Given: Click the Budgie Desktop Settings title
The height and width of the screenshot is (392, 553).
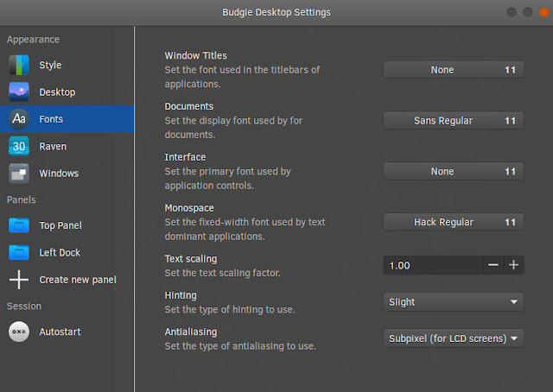Looking at the screenshot, I should [x=276, y=12].
